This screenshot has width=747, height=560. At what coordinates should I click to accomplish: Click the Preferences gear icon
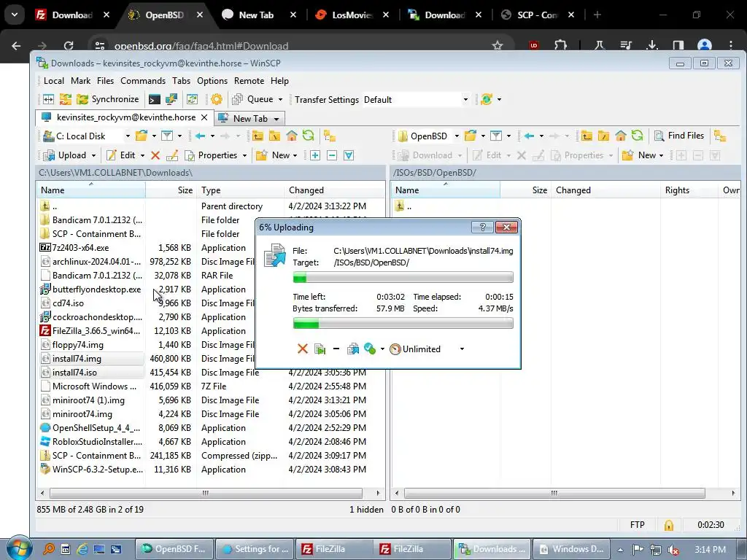pos(216,99)
